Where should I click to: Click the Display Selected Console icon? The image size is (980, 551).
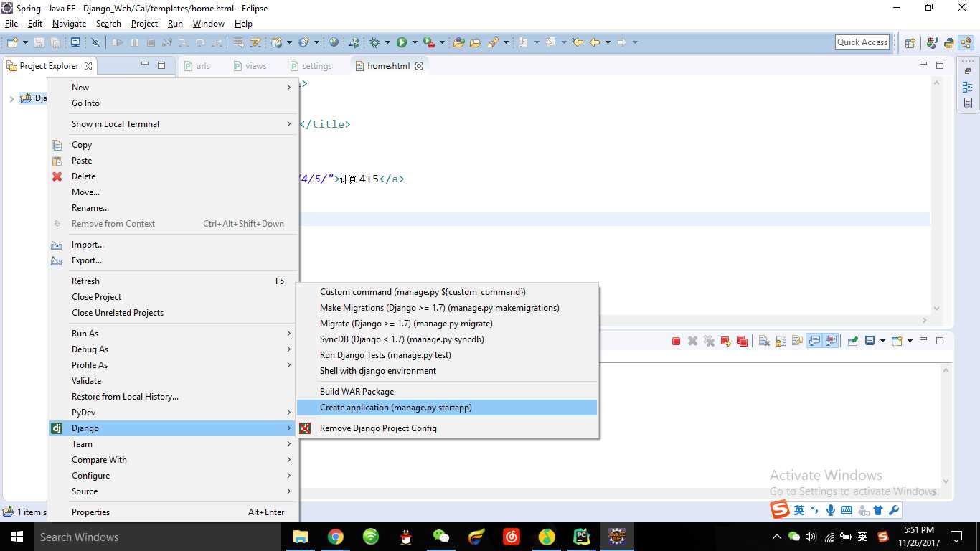pos(870,341)
